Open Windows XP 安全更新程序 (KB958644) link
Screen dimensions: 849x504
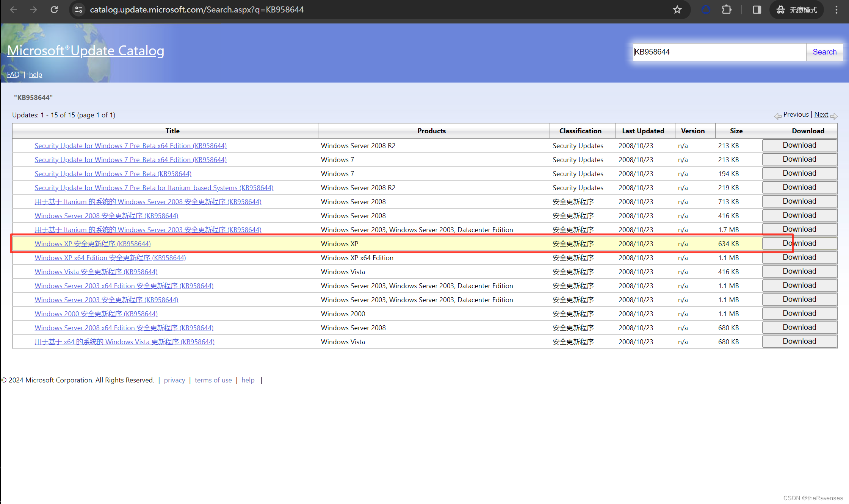click(93, 244)
